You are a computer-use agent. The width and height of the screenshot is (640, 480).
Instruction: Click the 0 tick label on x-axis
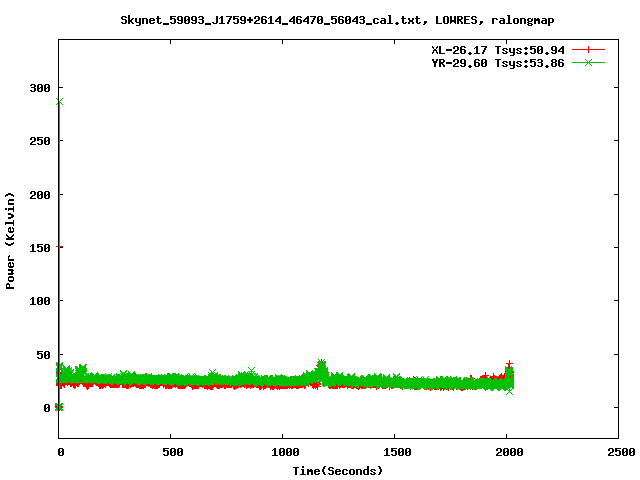61,452
